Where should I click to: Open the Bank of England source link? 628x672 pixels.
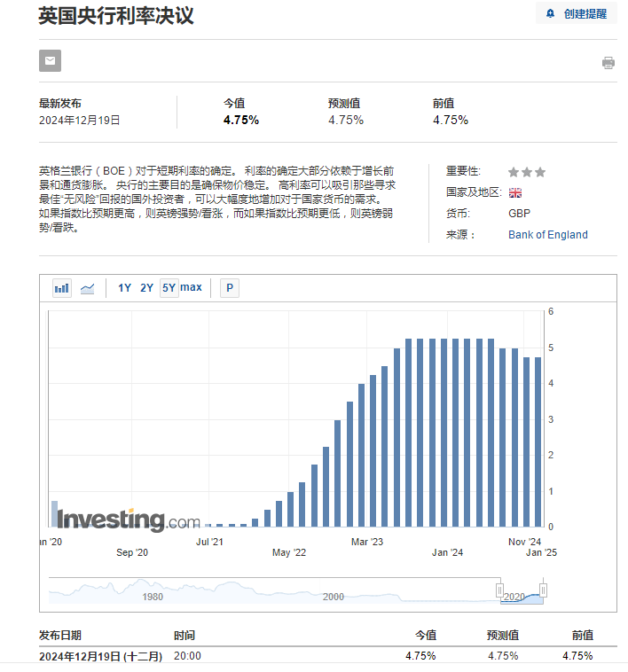tap(547, 235)
